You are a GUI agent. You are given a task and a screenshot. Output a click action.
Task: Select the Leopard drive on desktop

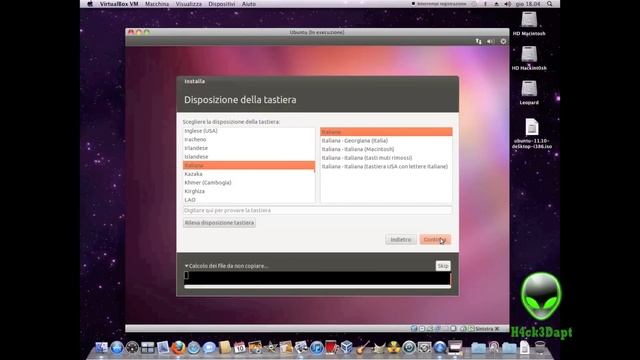[529, 93]
